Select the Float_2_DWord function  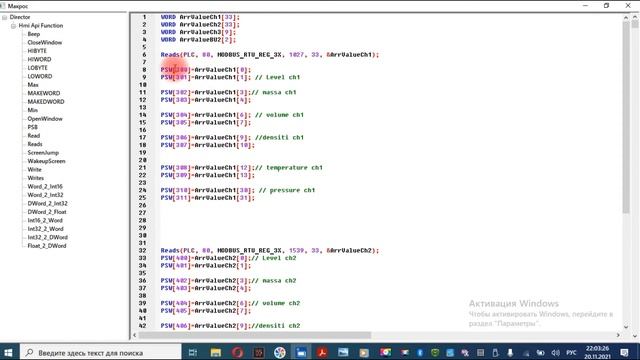click(47, 246)
